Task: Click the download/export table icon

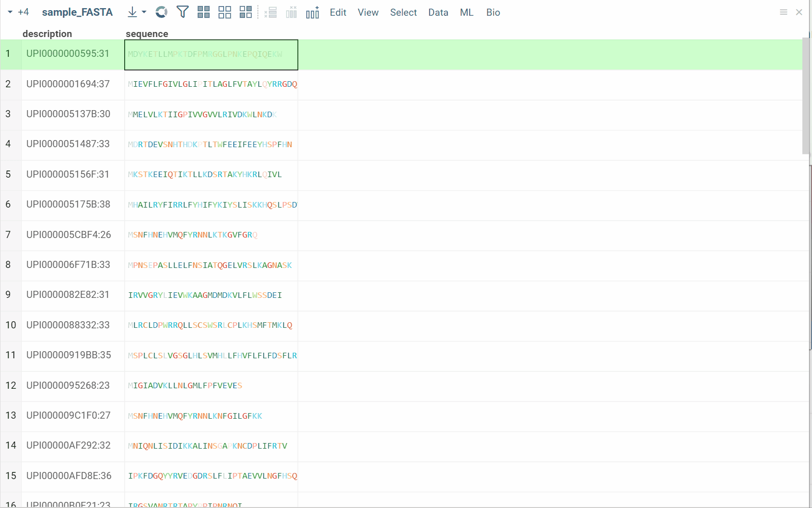Action: pyautogui.click(x=132, y=12)
